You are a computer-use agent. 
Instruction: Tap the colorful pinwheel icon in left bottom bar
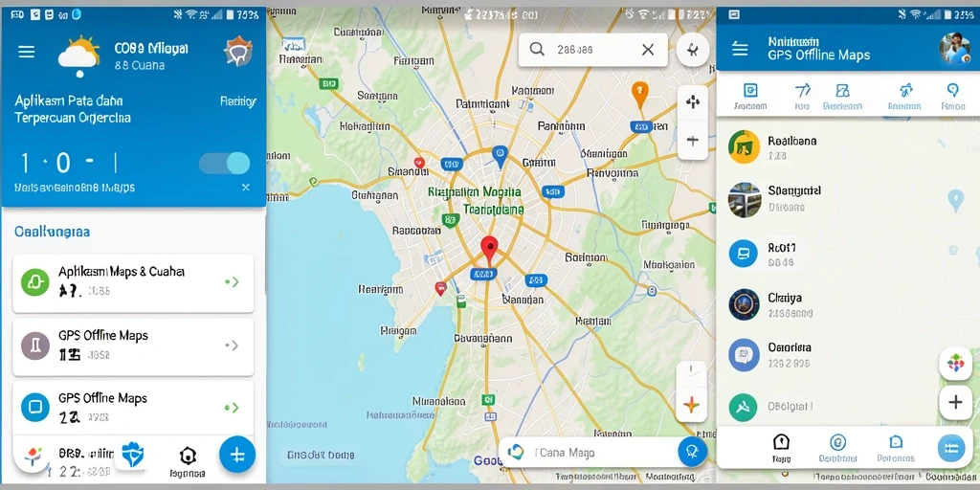32,455
